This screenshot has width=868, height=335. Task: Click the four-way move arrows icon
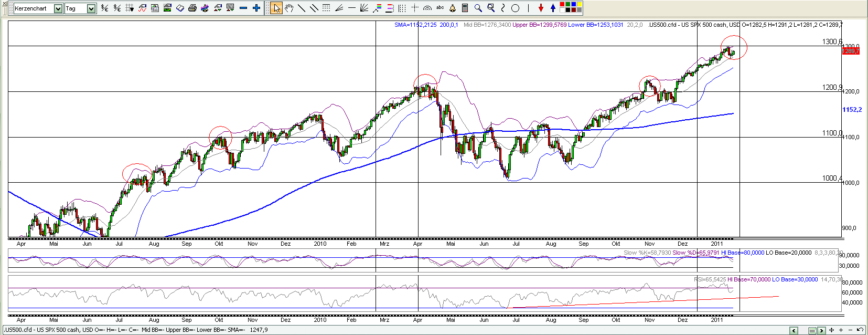click(831, 330)
